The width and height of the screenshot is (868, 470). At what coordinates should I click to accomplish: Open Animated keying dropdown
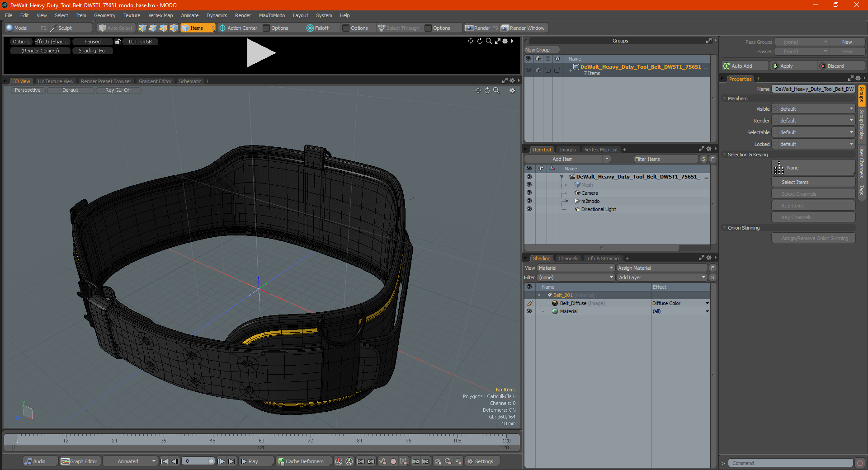(130, 461)
